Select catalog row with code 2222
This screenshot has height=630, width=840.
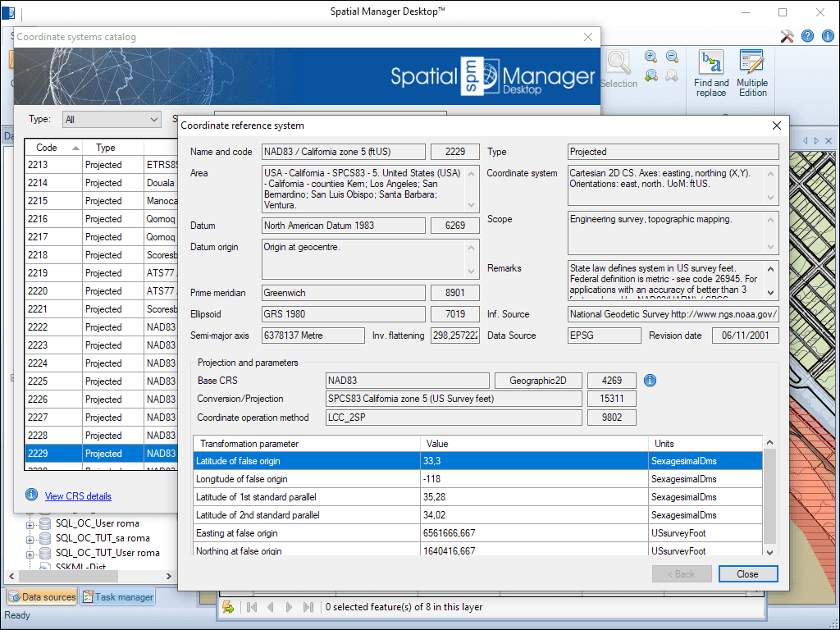point(101,326)
